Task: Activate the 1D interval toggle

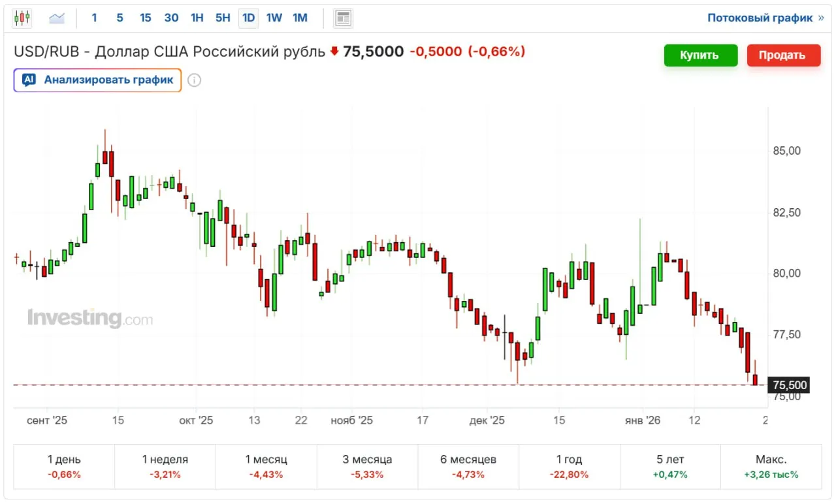Action: (248, 18)
